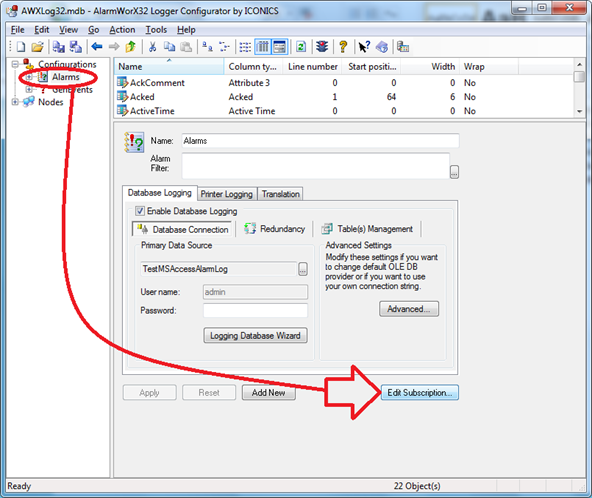Select the Nodes item in tree

tap(51, 102)
